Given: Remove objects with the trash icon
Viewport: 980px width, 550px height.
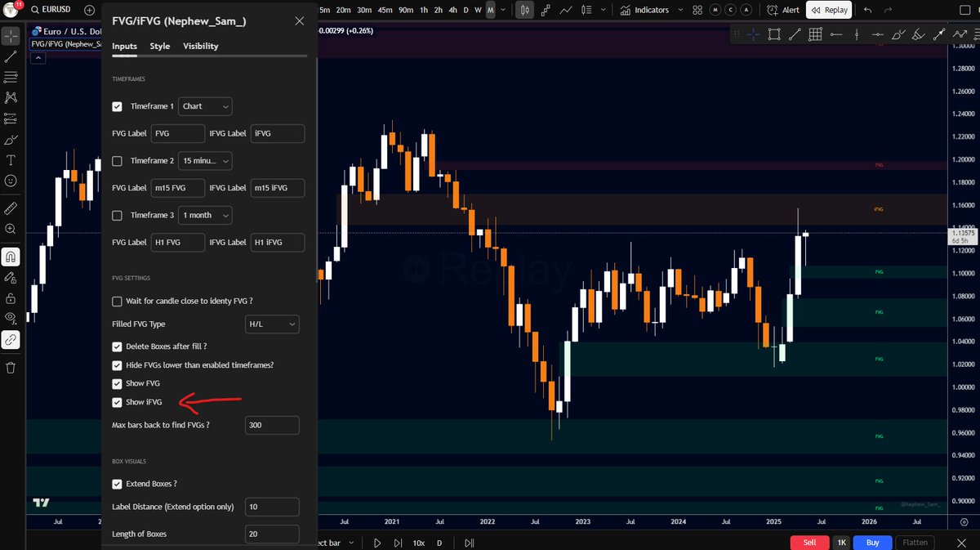Looking at the screenshot, I should pos(11,368).
